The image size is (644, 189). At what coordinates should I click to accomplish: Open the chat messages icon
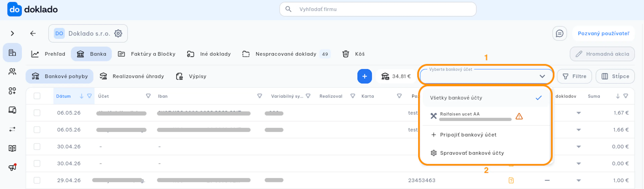point(559,33)
